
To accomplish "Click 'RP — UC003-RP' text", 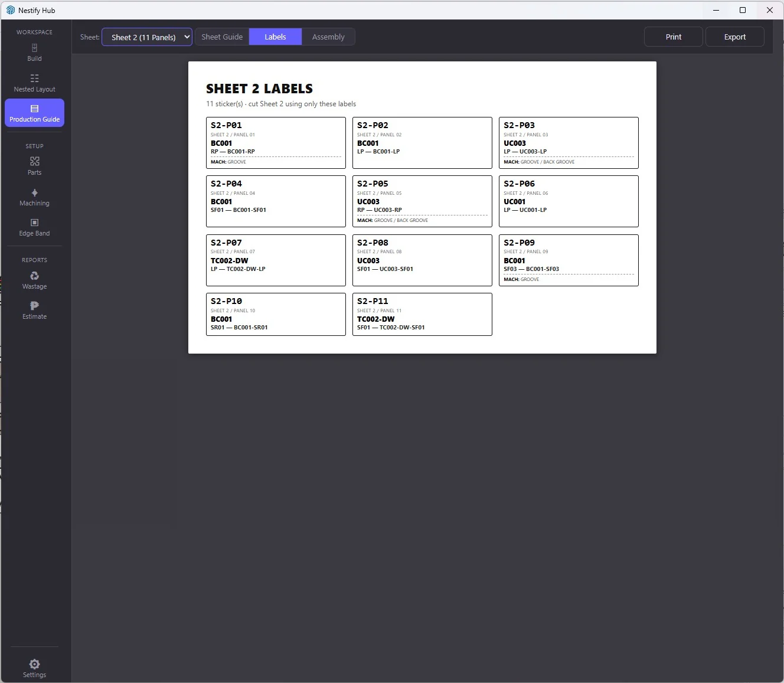I will pyautogui.click(x=379, y=210).
